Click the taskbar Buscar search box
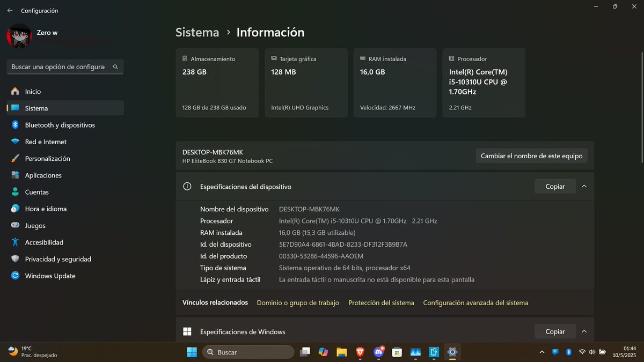The width and height of the screenshot is (644, 362). click(x=248, y=352)
